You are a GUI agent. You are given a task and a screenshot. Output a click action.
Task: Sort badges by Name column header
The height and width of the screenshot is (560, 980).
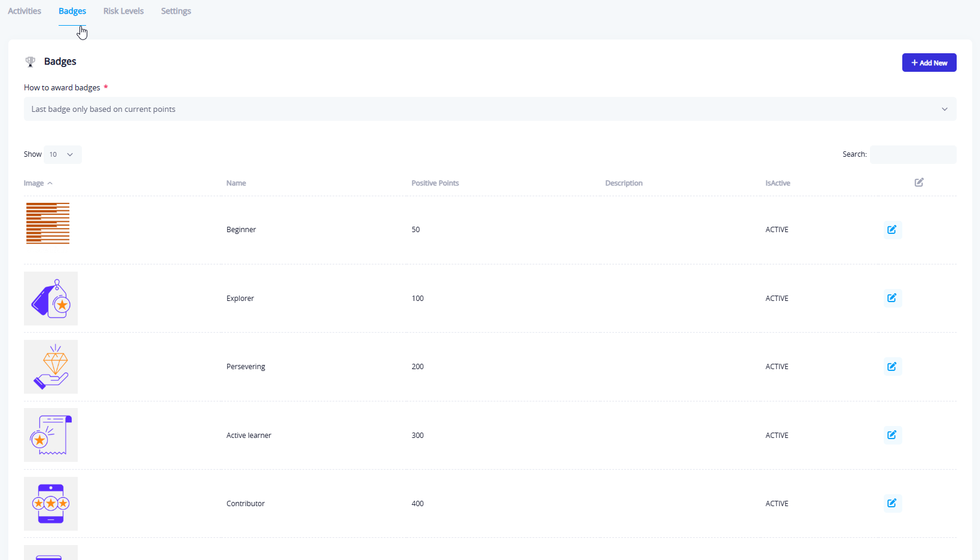coord(236,183)
